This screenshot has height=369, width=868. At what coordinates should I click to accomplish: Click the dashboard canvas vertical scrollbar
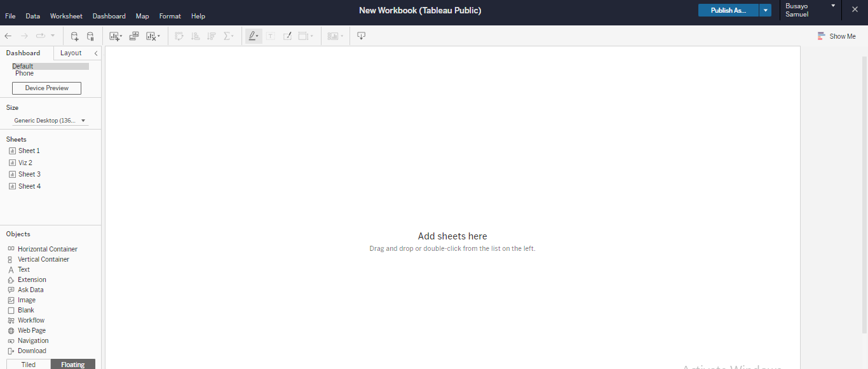coord(864,194)
